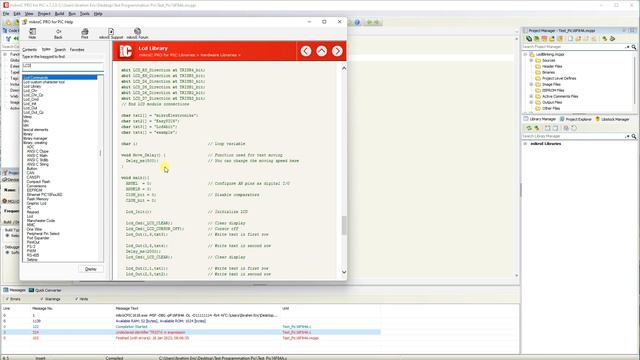This screenshot has width=640, height=360.
Task: Click the mikroC logo in red help header
Action: 126,51
